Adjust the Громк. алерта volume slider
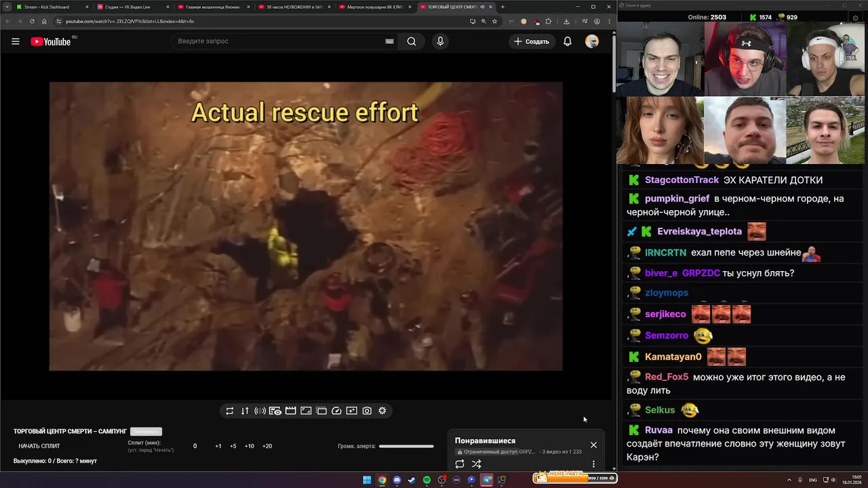Viewport: 868px width, 488px height. pyautogui.click(x=406, y=446)
